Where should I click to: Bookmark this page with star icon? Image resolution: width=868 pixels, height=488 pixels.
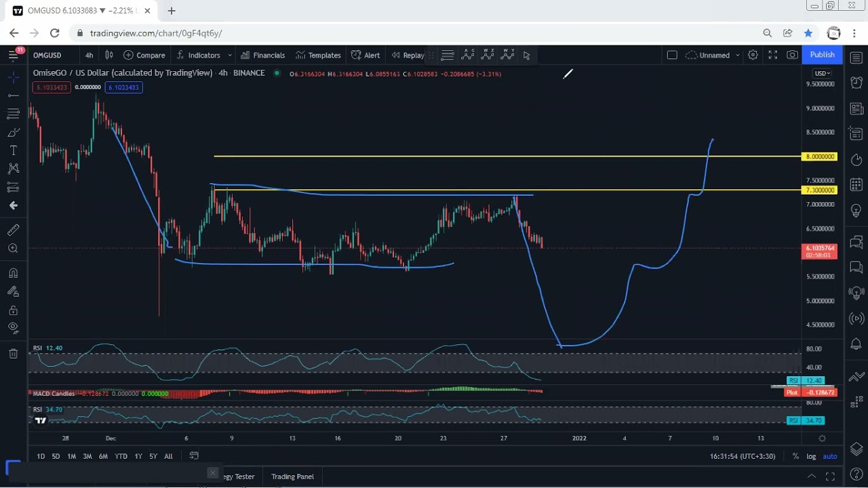pos(808,33)
